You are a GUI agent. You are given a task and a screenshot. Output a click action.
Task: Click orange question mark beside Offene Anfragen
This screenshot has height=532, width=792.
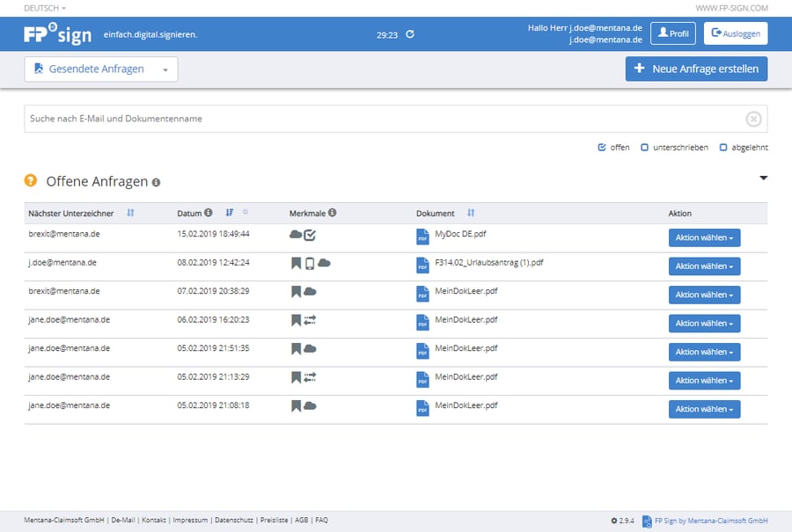pyautogui.click(x=31, y=180)
